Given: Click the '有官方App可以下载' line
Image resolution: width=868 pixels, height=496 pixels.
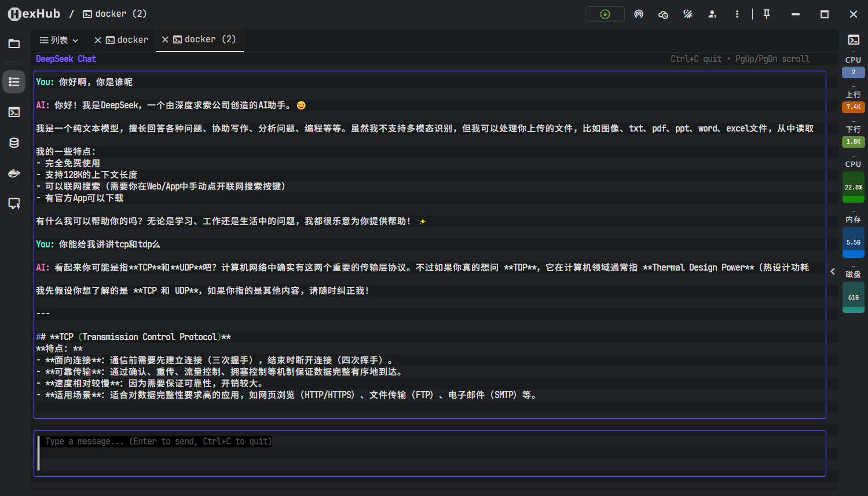Looking at the screenshot, I should [80, 198].
